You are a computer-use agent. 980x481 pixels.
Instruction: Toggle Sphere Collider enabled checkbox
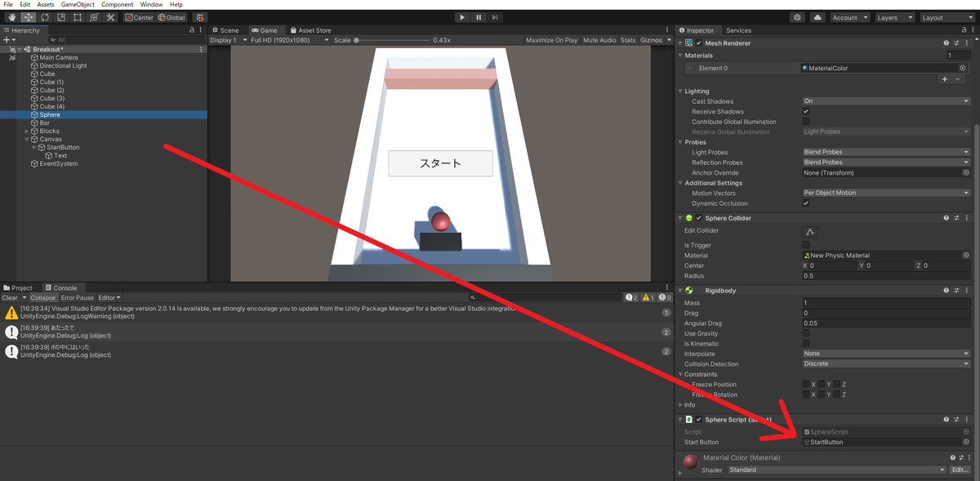699,218
